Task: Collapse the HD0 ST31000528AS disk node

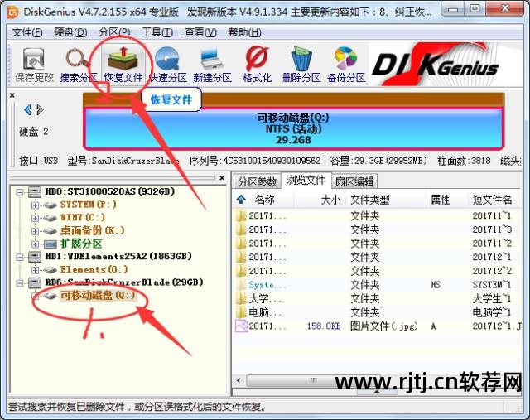Action: click(x=20, y=192)
